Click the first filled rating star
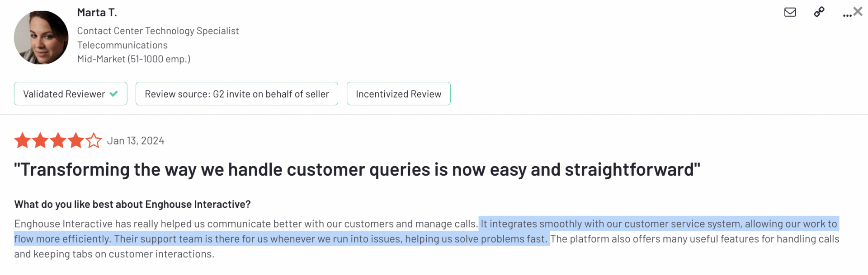The width and height of the screenshot is (868, 275). [22, 141]
